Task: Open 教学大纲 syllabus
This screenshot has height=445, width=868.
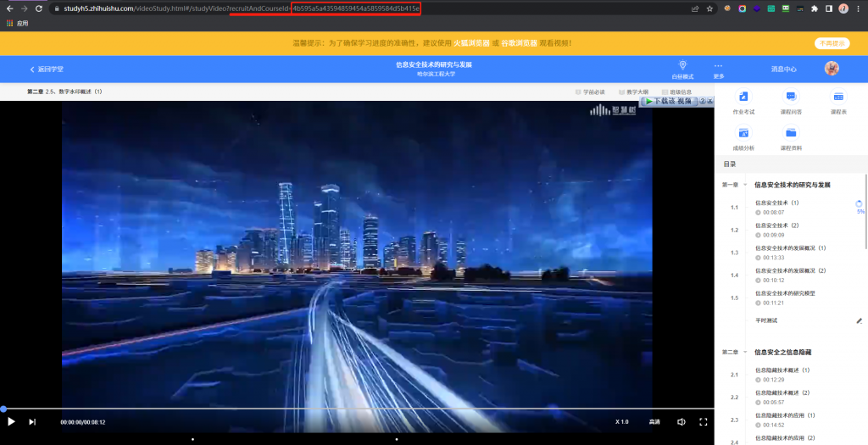Action: click(x=633, y=92)
